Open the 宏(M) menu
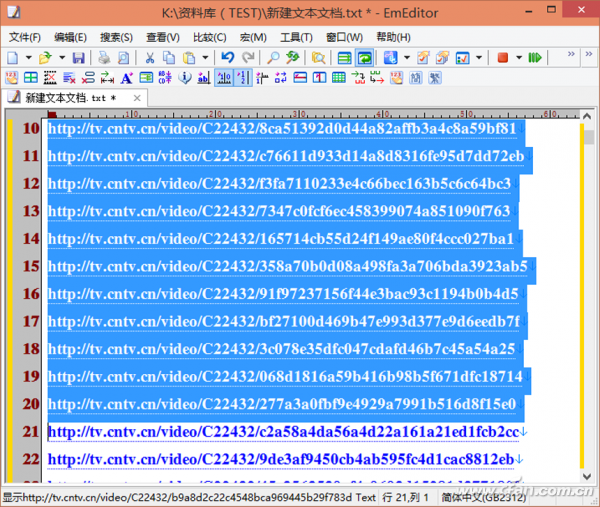 coord(253,37)
